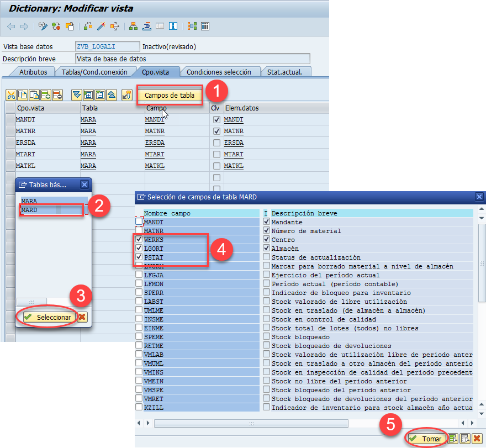Check the MANDT field checkbox in the MARD dialog
Viewport: 486px width, 448px height.
coord(139,222)
